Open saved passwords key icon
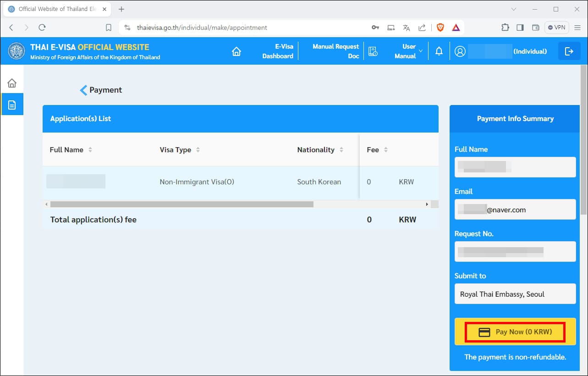The width and height of the screenshot is (588, 376). click(375, 28)
